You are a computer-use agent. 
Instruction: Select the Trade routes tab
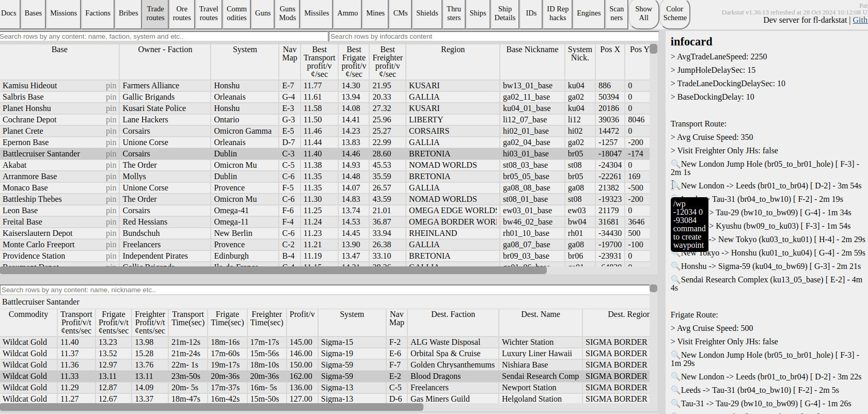click(x=155, y=13)
